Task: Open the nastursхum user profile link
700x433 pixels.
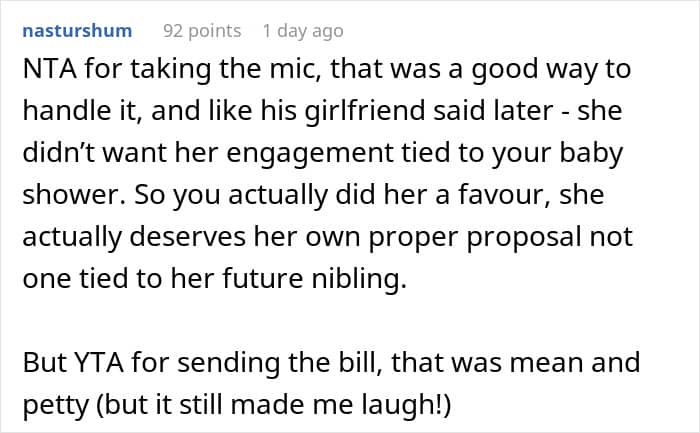Action: (x=76, y=30)
